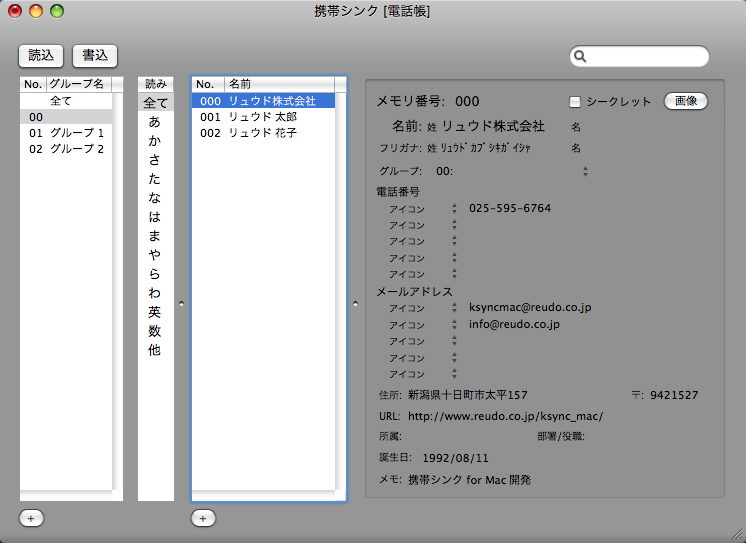Enable the シークレット checkbox
Image resolution: width=746 pixels, height=543 pixels.
pos(575,102)
